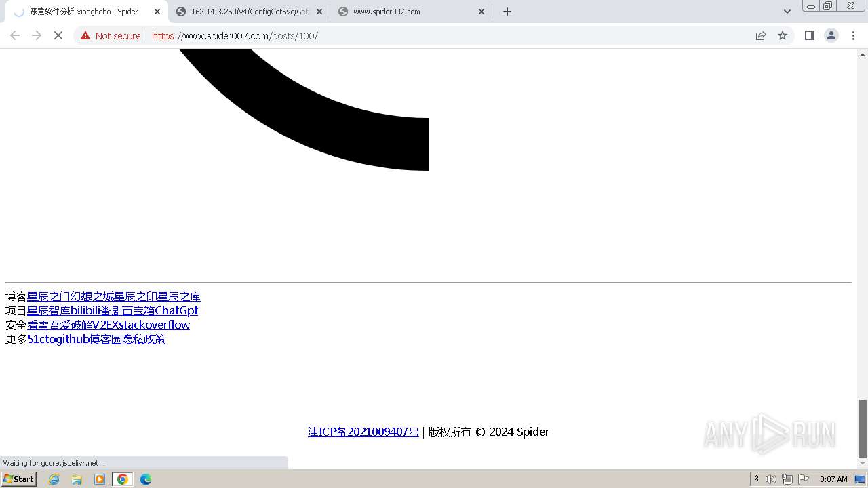Open the github link
The height and width of the screenshot is (488, 868).
73,339
